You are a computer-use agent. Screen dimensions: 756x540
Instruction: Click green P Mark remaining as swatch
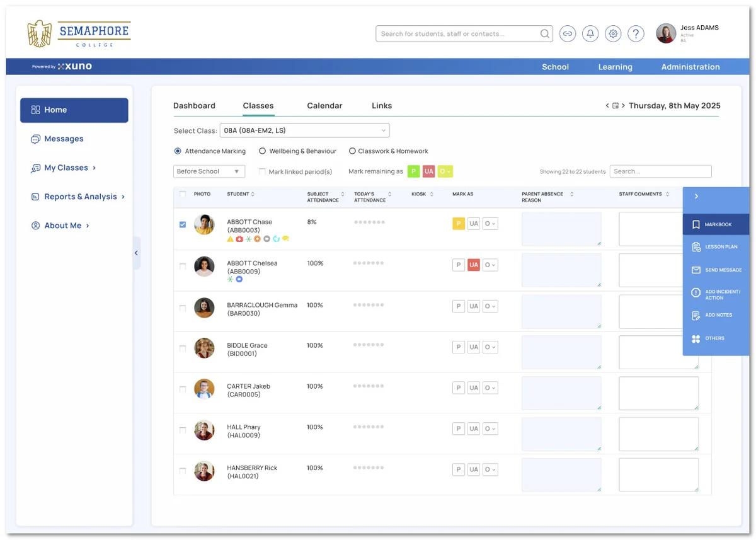point(413,171)
